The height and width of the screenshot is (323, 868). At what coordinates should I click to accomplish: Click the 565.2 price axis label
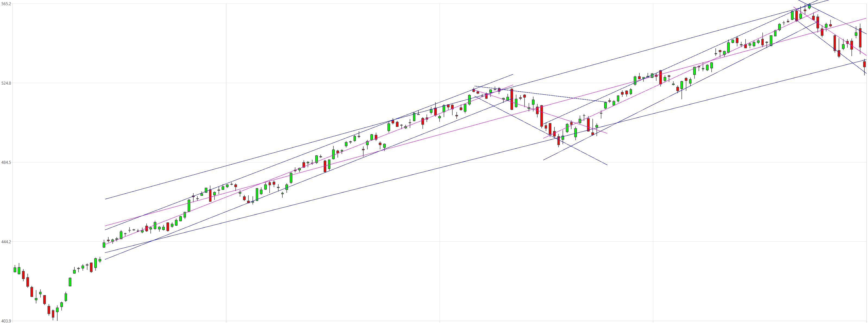point(6,4)
